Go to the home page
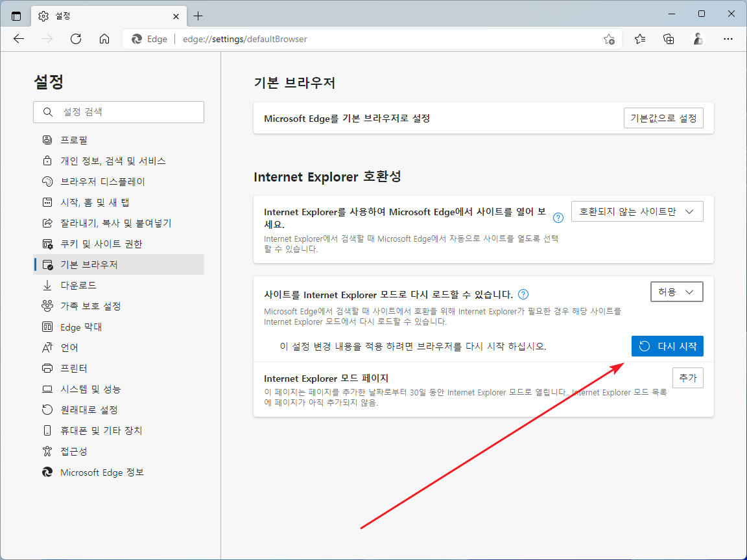The width and height of the screenshot is (747, 560). click(104, 39)
